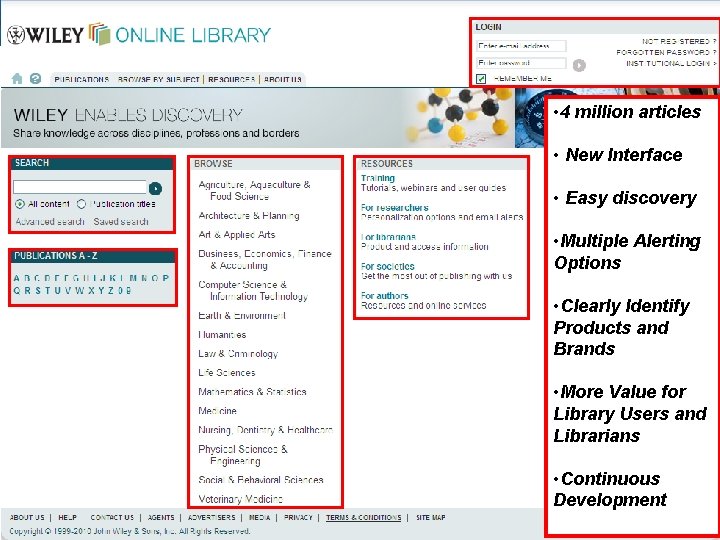Submit login with the arrow button
This screenshot has height=540, width=720.
(x=579, y=65)
